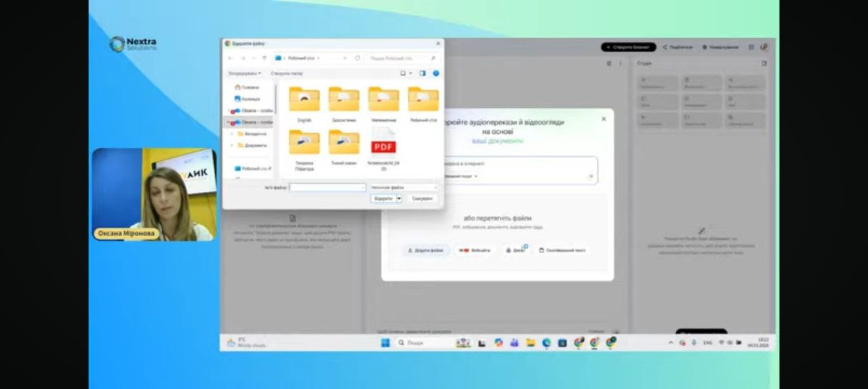
Task: Click the search field in file dialog
Action: click(x=401, y=58)
